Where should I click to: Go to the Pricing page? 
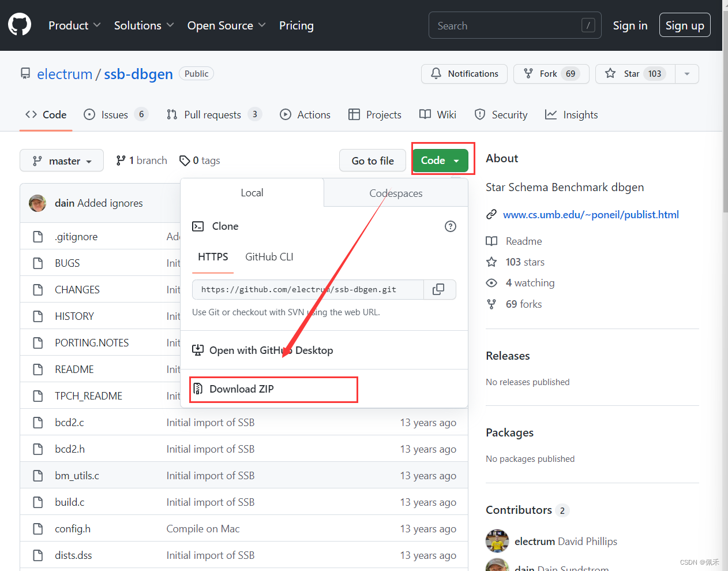point(297,25)
